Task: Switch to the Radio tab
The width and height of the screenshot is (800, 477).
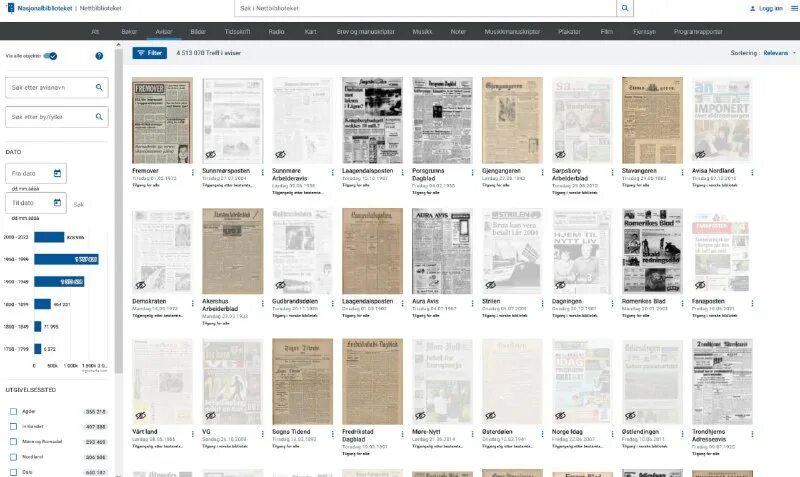Action: [277, 32]
